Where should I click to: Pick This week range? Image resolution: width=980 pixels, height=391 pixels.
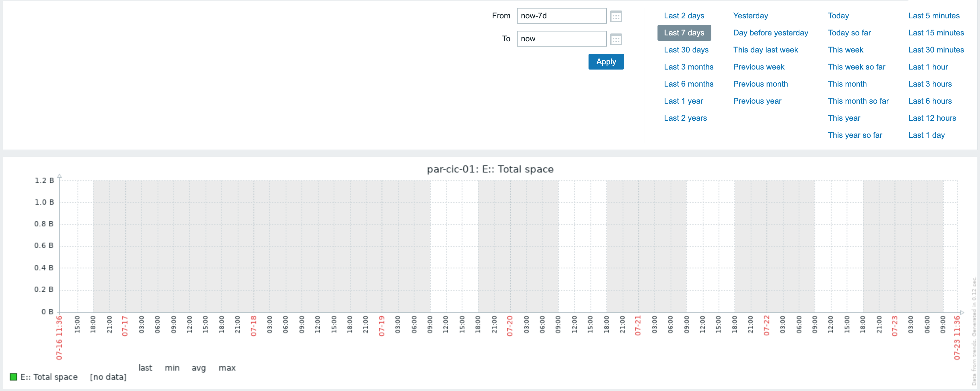[845, 50]
